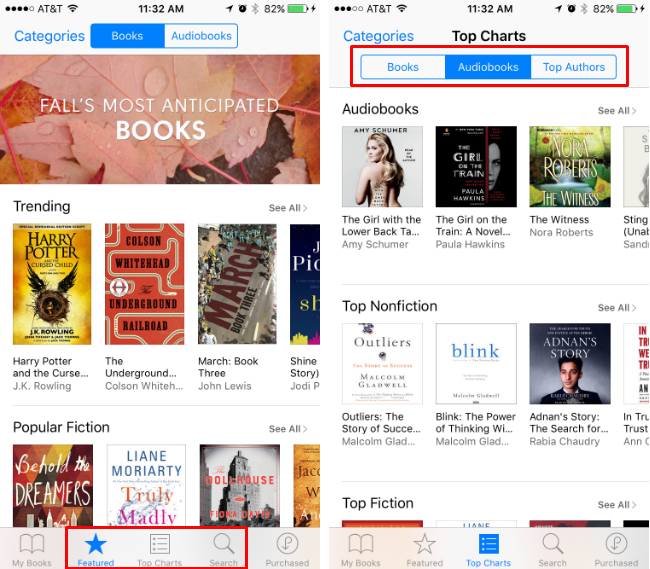
Task: Open Categories in Top Charts screen
Action: 378,36
